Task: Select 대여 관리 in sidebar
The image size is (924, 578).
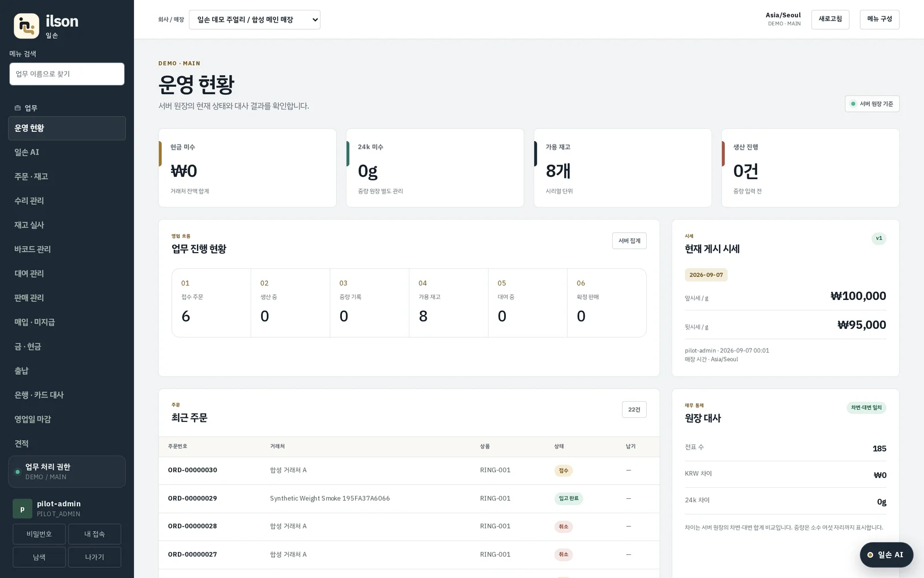Action: 67,274
